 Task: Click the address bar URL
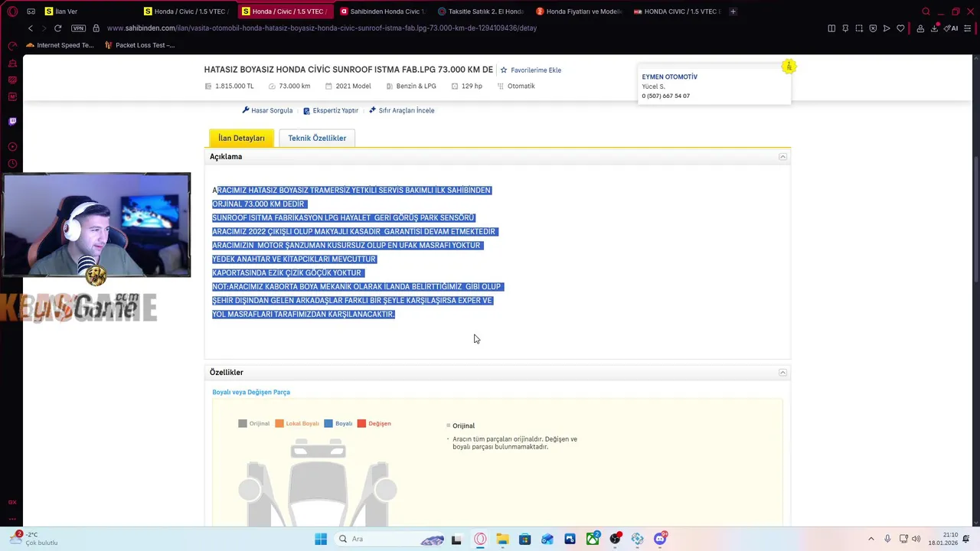322,28
